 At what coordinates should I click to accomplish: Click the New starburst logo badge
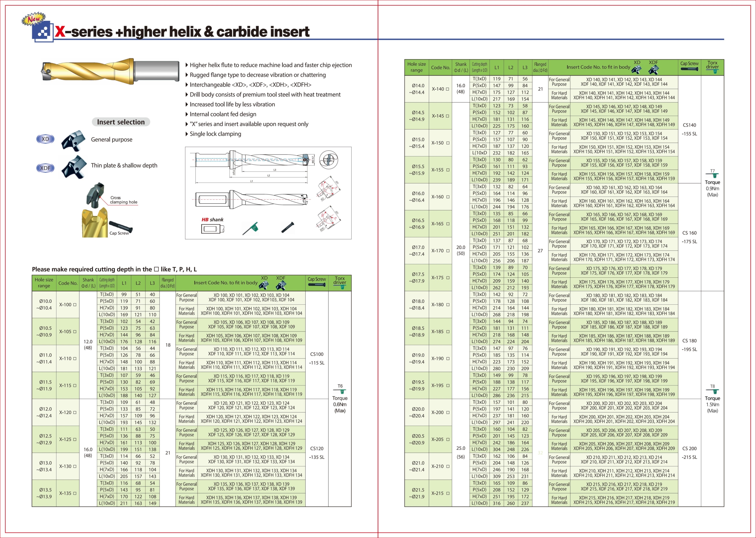click(x=34, y=19)
